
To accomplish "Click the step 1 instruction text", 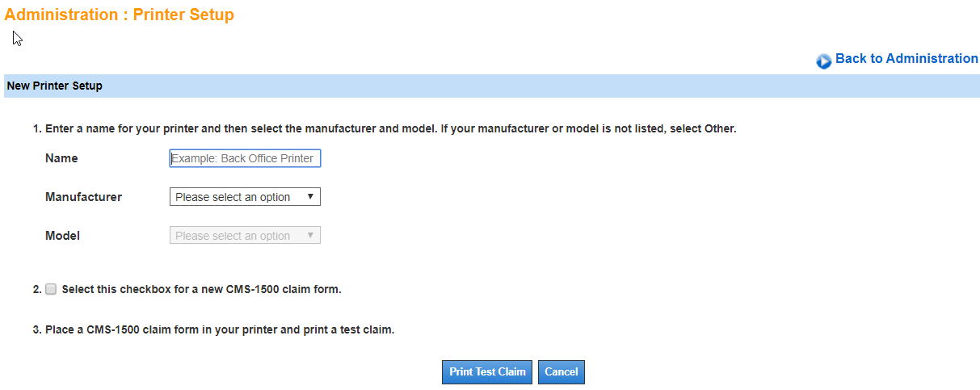I will (x=390, y=128).
